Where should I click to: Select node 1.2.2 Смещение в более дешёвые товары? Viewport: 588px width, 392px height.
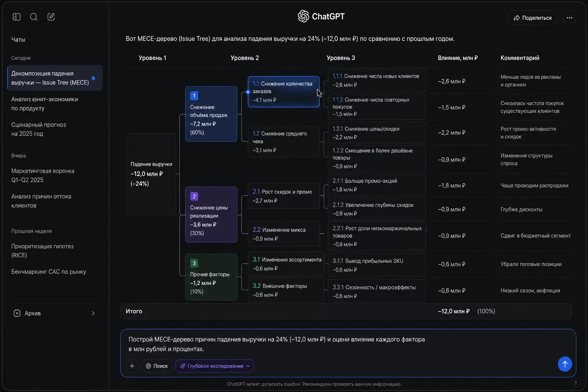(x=377, y=158)
